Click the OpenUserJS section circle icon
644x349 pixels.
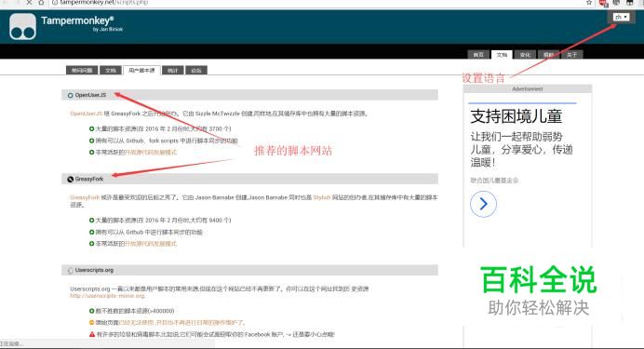click(x=70, y=95)
